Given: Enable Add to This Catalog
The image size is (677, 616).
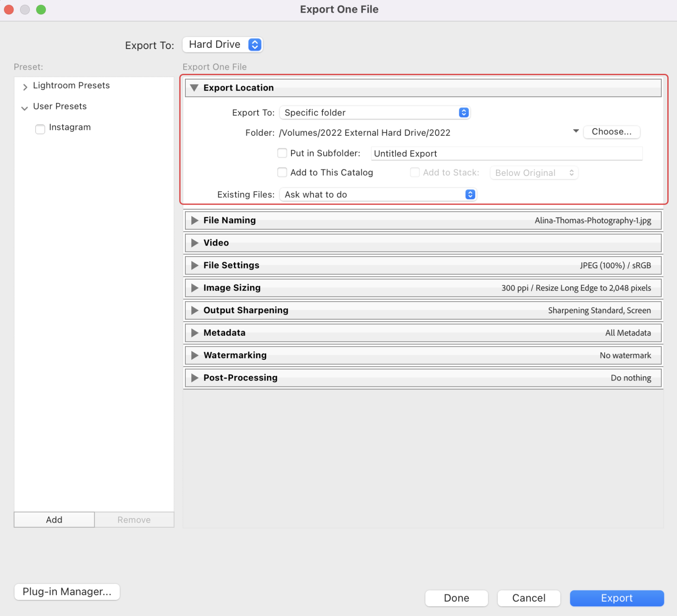Looking at the screenshot, I should pyautogui.click(x=282, y=172).
